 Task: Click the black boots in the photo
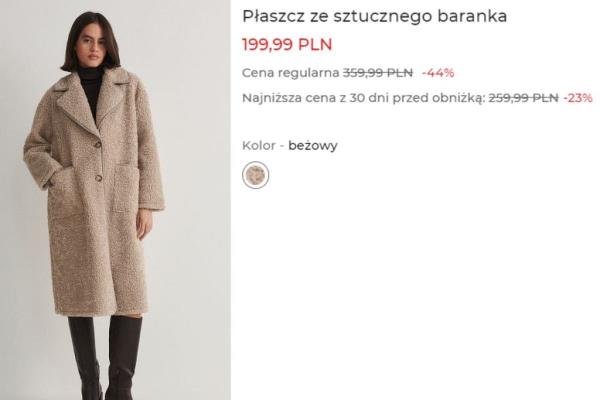(x=105, y=358)
